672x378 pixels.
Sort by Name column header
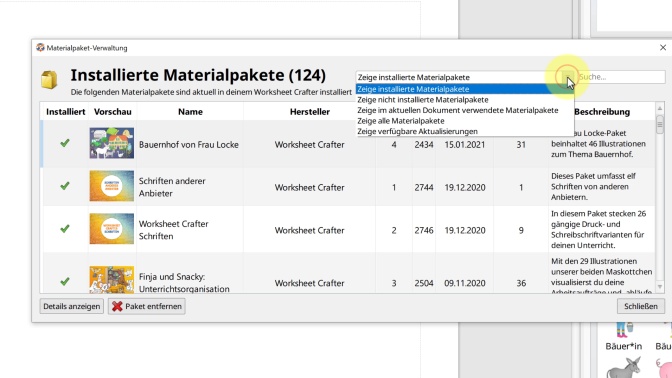click(x=190, y=112)
